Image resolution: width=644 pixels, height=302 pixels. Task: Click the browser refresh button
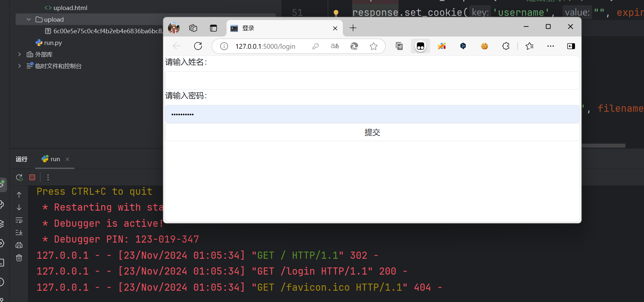198,46
